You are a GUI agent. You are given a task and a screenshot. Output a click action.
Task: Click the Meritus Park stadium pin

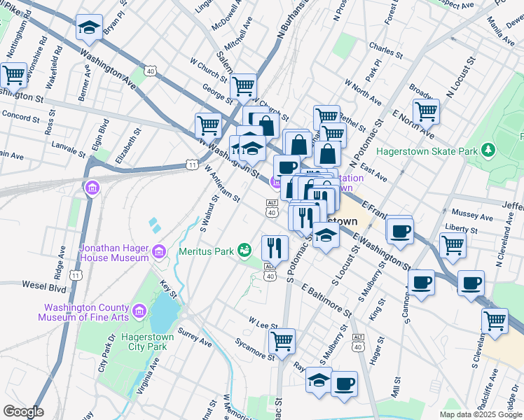coord(244,251)
